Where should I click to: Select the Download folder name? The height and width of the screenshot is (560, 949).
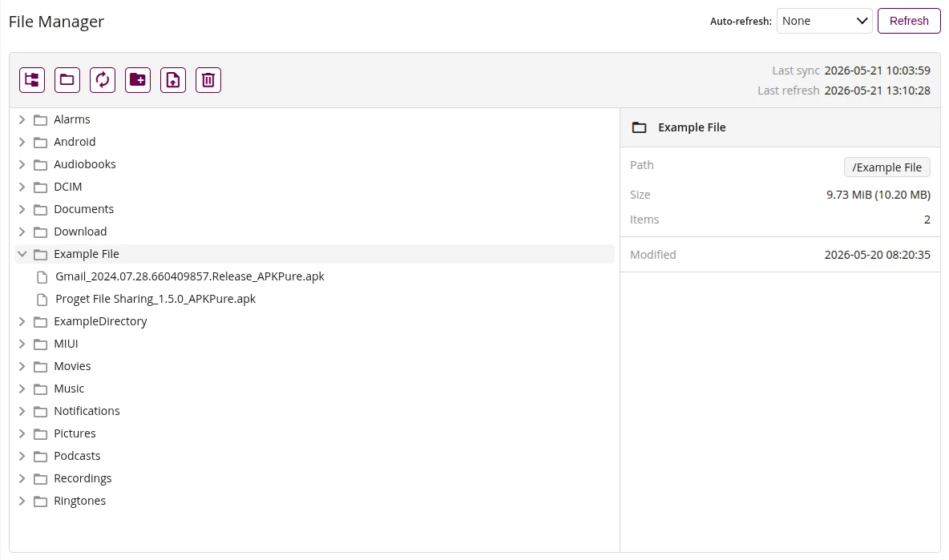[x=80, y=231]
